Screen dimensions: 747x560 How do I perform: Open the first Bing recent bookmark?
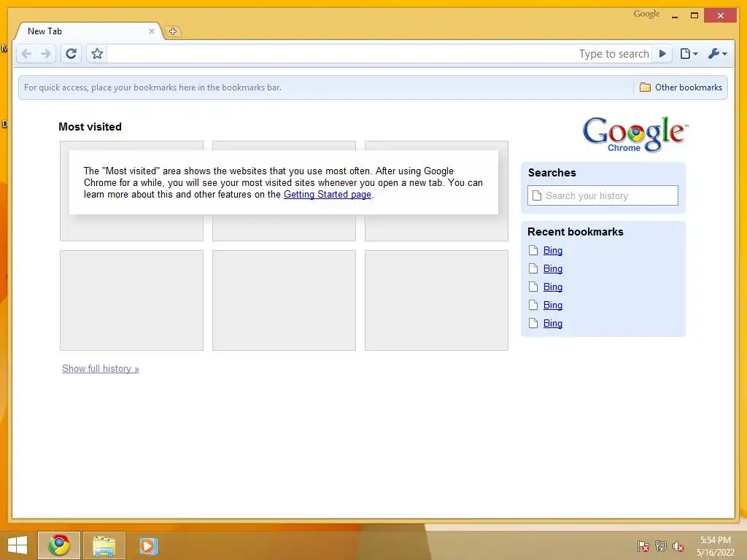pos(553,251)
